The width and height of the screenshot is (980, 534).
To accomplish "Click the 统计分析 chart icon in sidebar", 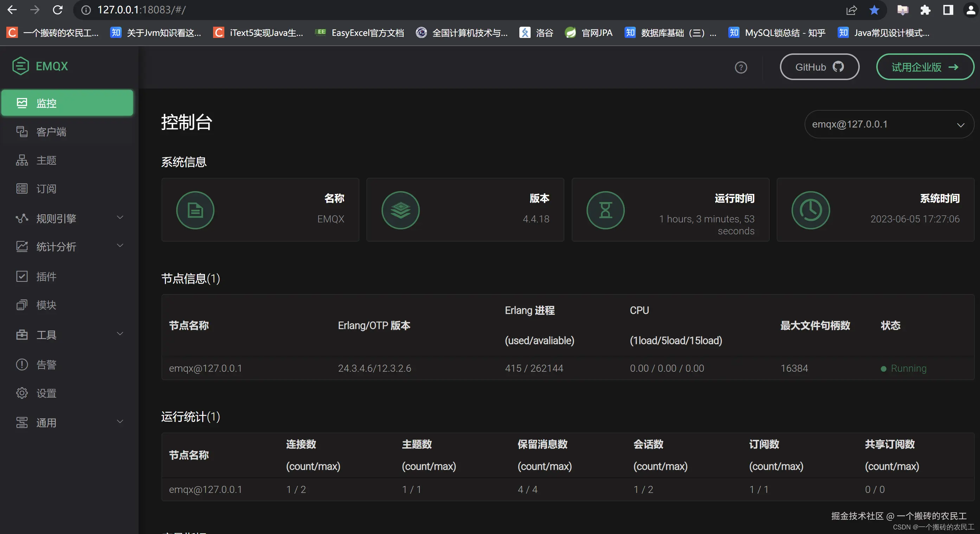I will tap(22, 247).
